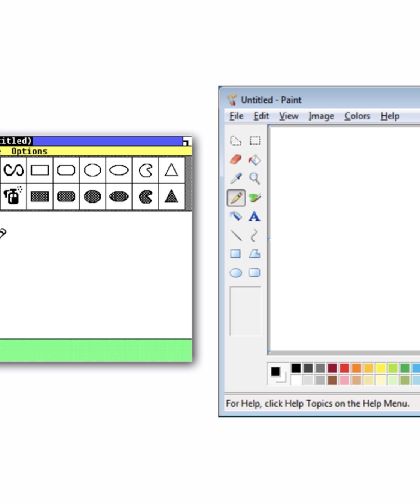
Task: Choose the yellow color in the palette
Action: pyautogui.click(x=380, y=368)
